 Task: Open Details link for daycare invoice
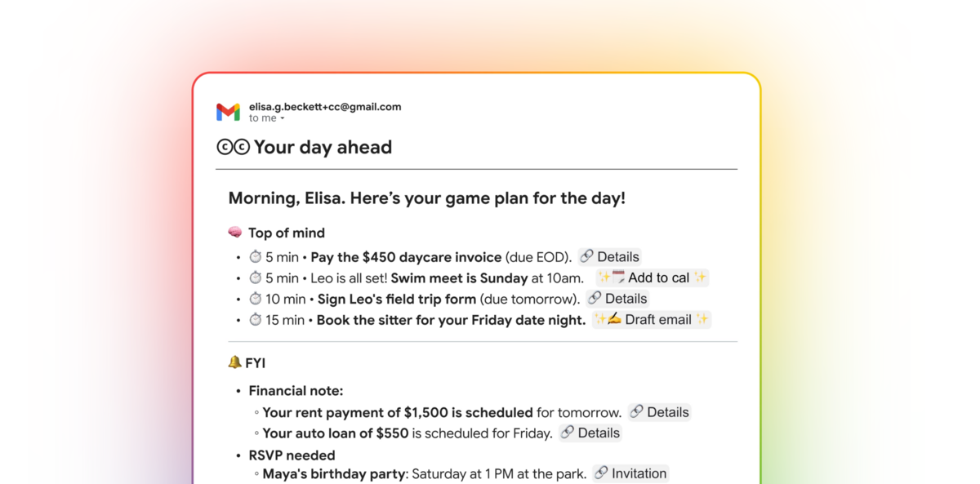[609, 256]
